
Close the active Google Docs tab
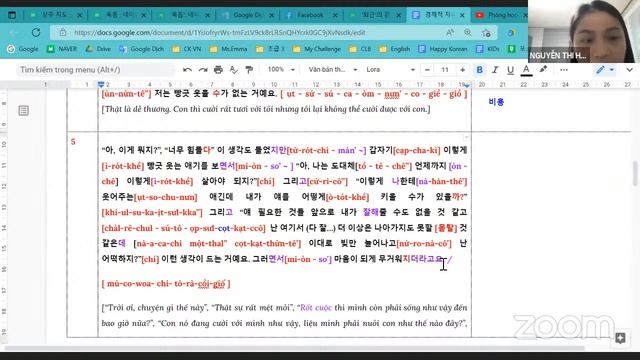[462, 15]
